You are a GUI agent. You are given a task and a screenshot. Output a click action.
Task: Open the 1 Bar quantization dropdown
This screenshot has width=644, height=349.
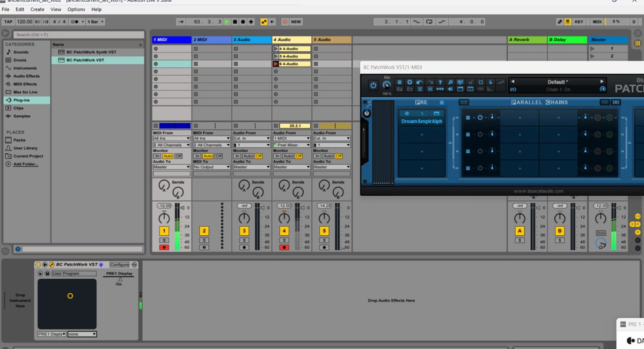[96, 22]
